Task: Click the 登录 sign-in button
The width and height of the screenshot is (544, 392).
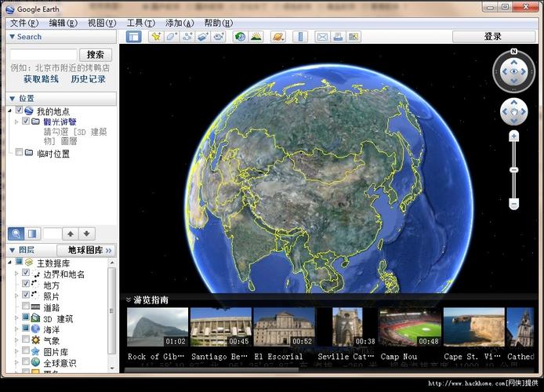Action: (493, 36)
